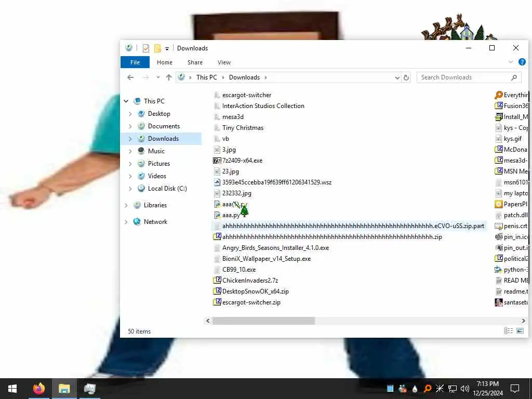Click the aaa.py Python file icon

[x=217, y=215]
